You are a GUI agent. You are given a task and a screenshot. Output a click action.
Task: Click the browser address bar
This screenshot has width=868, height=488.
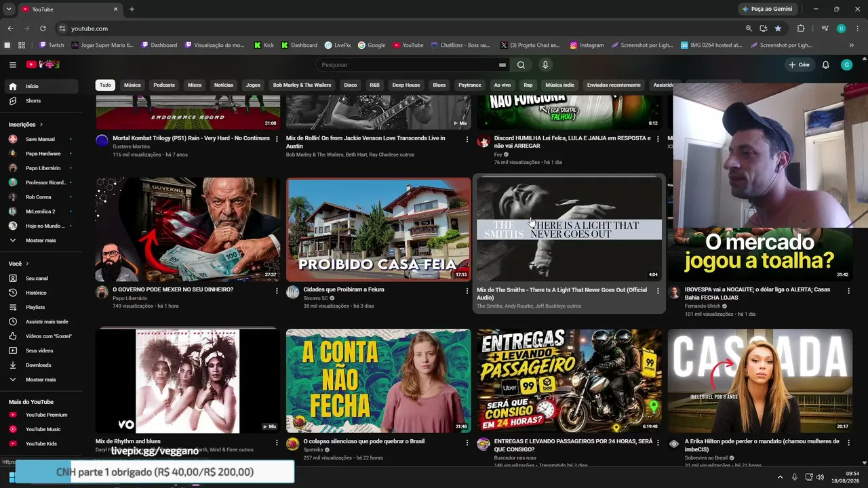[400, 28]
